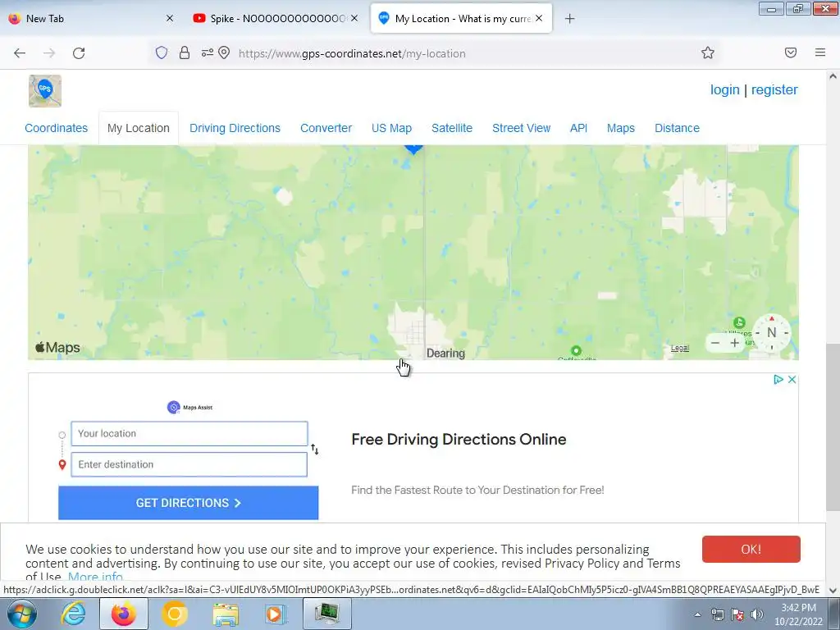Click the padlock site security icon
Screen dimensions: 840x630
click(x=185, y=53)
